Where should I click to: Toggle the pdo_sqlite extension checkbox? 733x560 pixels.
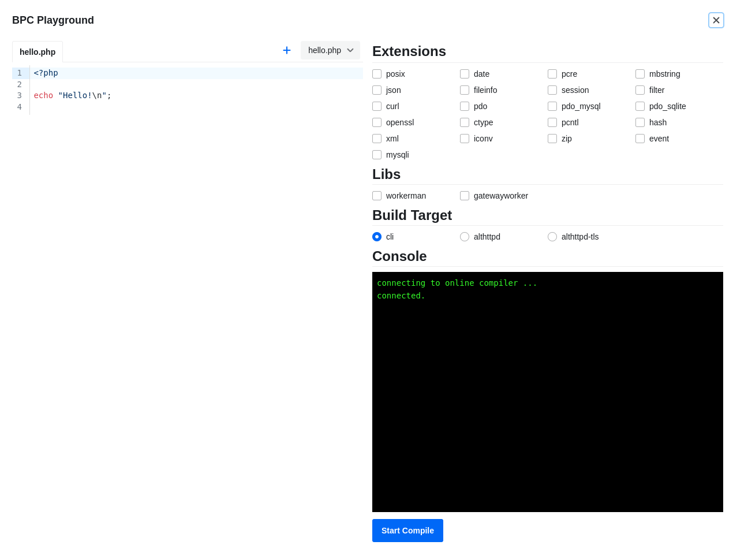point(640,106)
